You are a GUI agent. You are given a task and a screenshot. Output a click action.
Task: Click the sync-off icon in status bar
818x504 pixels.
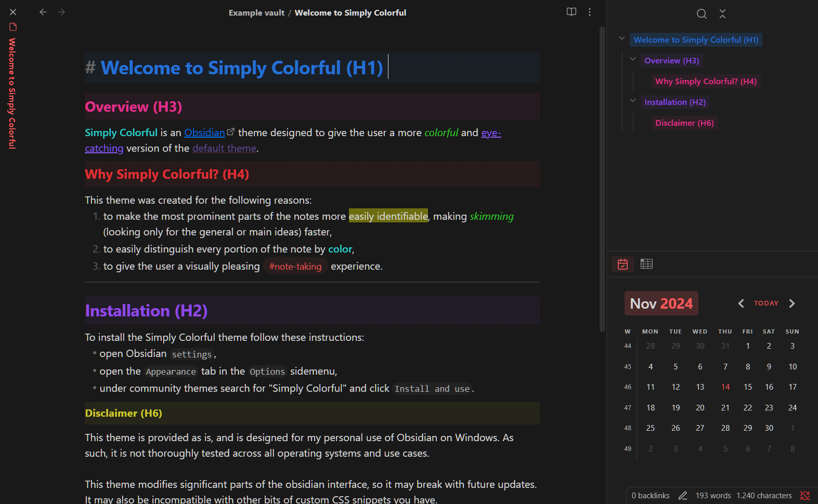pyautogui.click(x=805, y=496)
